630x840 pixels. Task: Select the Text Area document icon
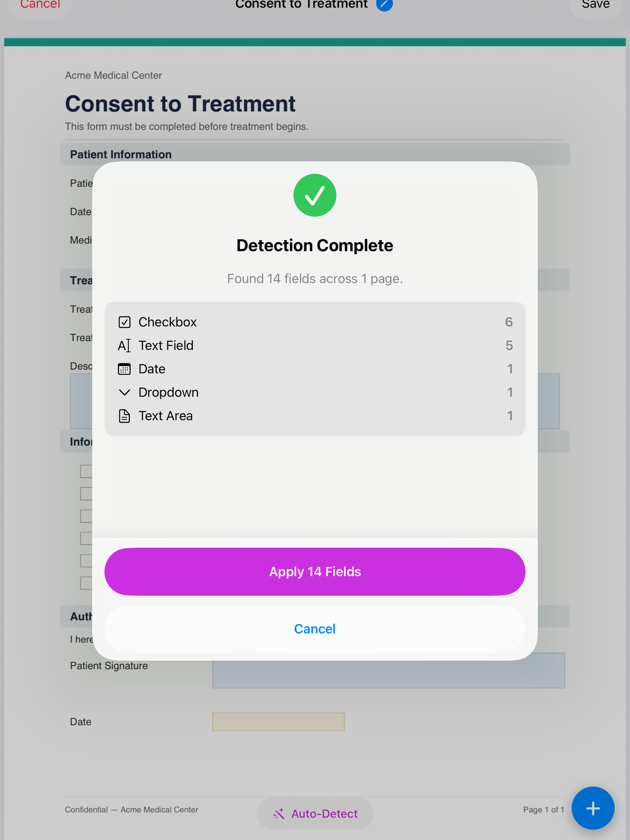tap(124, 416)
